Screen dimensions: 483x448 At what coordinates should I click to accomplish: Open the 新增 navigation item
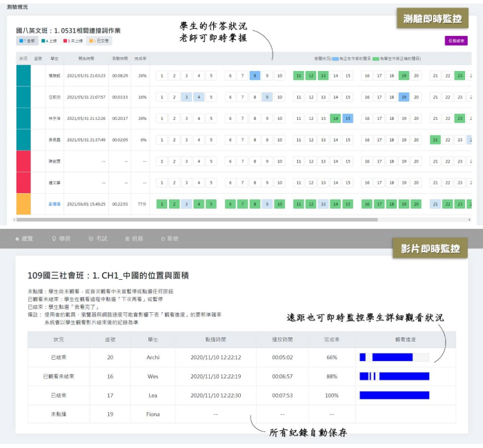click(169, 238)
